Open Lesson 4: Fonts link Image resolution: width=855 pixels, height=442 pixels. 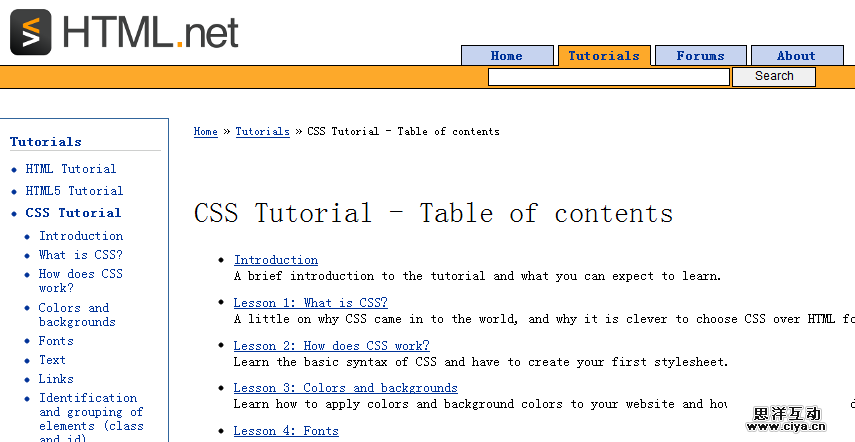point(286,431)
